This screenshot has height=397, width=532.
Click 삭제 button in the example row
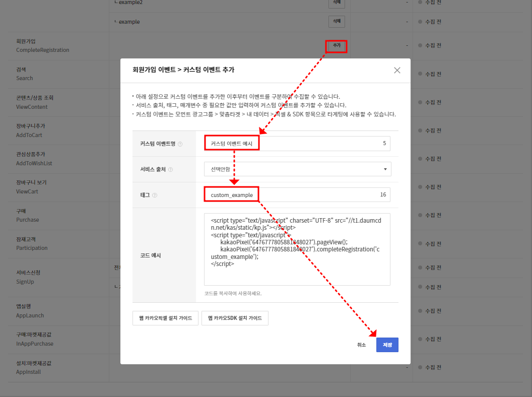[337, 21]
